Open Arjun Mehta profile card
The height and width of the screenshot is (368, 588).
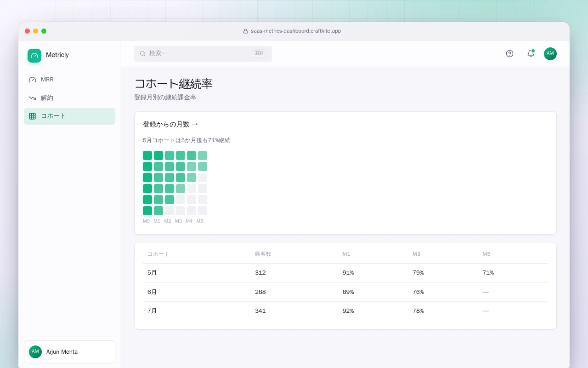[x=69, y=352]
